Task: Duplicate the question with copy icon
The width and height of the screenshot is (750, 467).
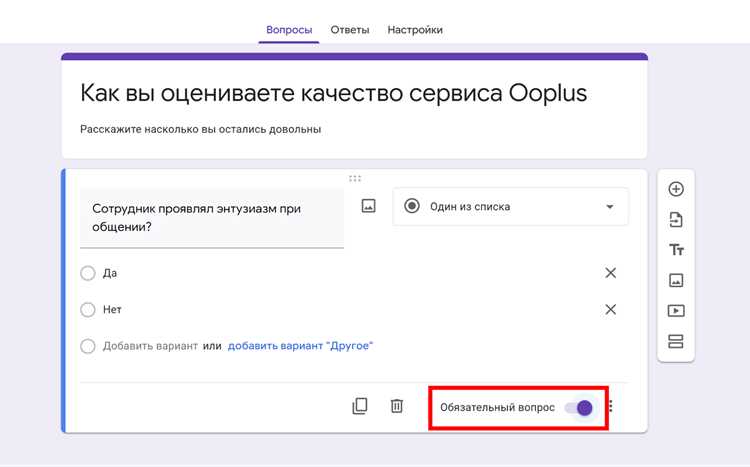Action: (360, 406)
